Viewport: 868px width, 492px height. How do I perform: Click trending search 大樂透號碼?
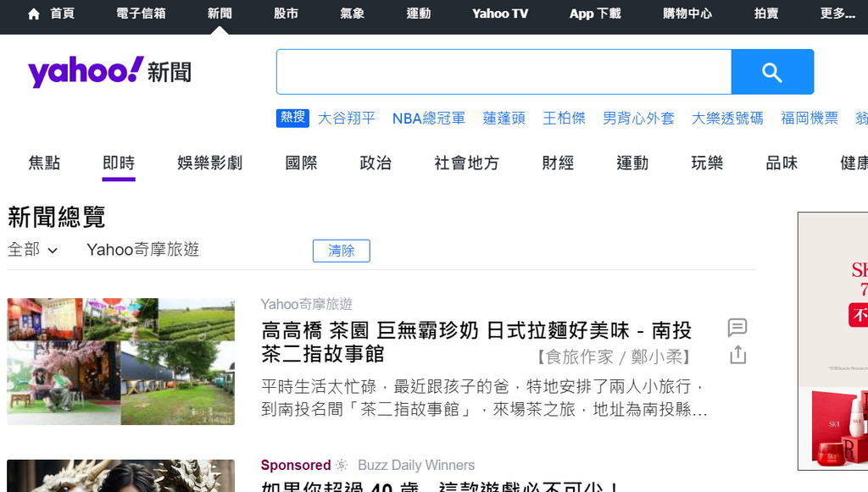[727, 119]
